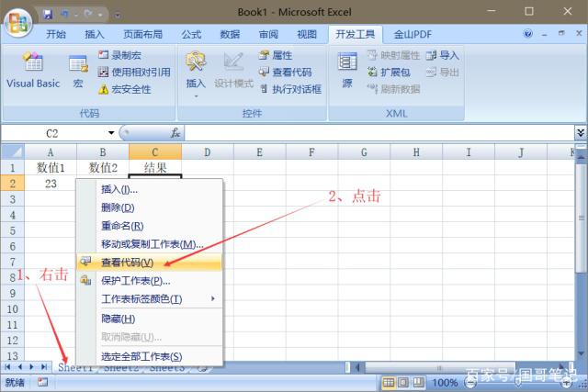Click 刷新数据 refresh data

click(393, 89)
